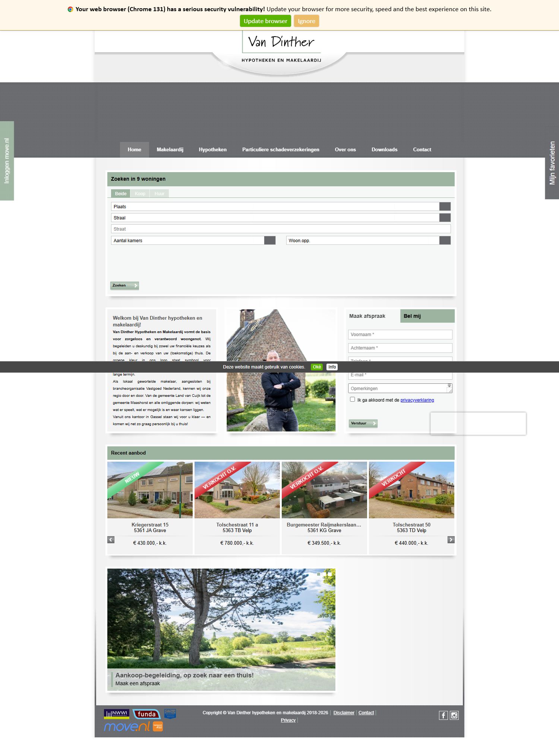Click the move.nl logo in footer

point(127,727)
